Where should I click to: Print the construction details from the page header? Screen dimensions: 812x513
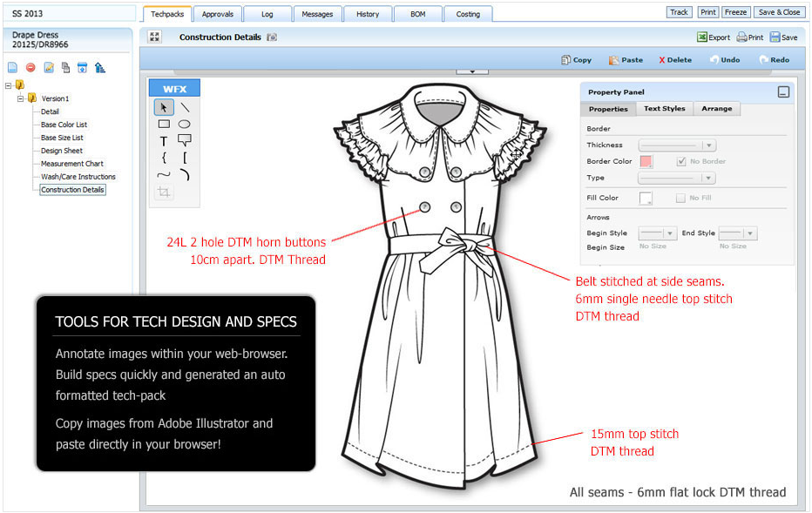(750, 37)
